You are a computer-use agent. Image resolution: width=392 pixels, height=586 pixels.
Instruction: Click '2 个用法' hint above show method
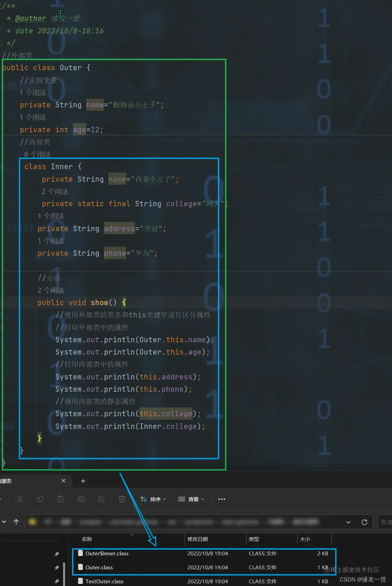51,290
